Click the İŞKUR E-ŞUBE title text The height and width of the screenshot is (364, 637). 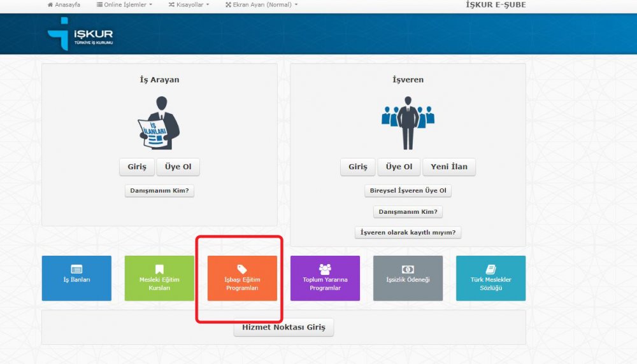tap(496, 5)
